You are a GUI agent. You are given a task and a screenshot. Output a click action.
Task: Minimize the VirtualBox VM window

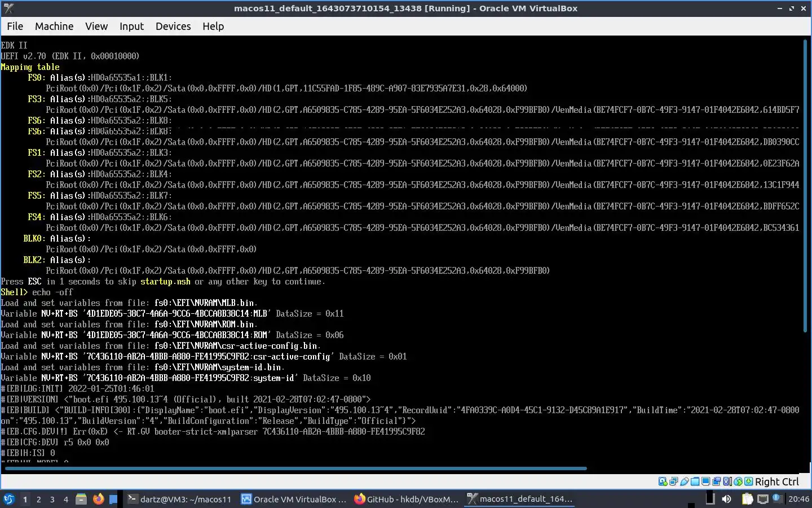pyautogui.click(x=780, y=8)
